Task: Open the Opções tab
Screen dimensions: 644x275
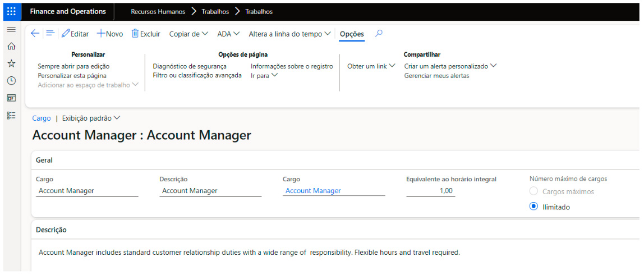Action: point(352,34)
